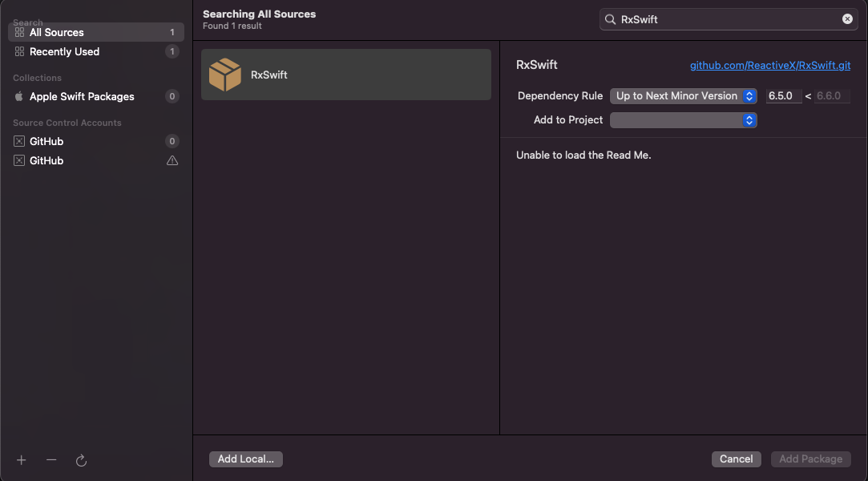Clear the RxSwift search text

pyautogui.click(x=847, y=19)
